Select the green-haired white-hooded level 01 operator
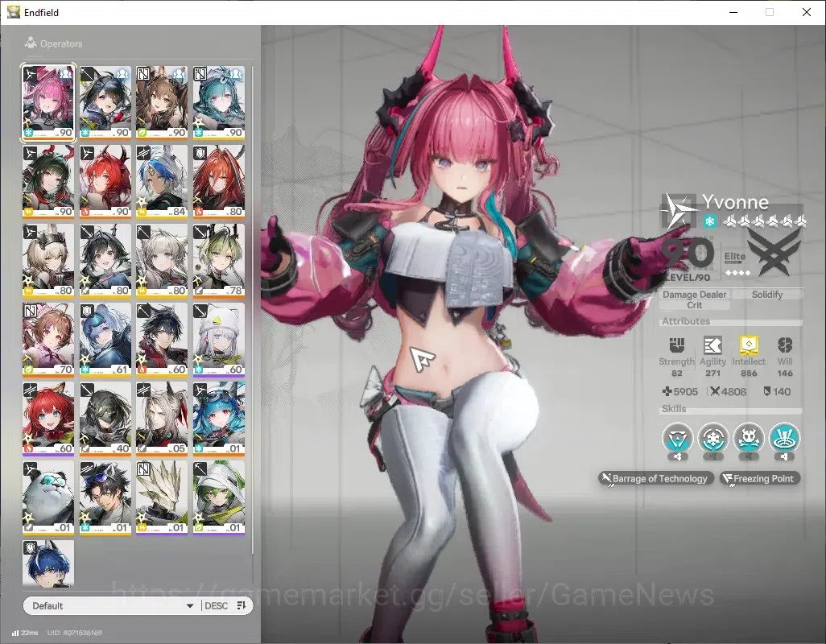This screenshot has height=644, width=826. (219, 497)
